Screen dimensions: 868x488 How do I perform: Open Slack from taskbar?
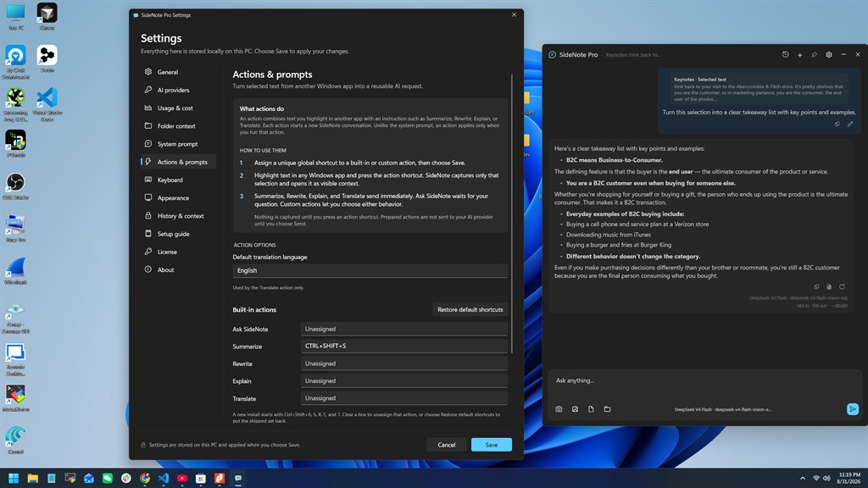click(126, 478)
